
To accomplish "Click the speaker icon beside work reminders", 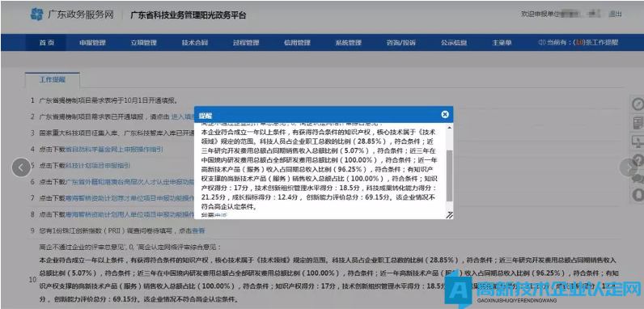I will pyautogui.click(x=541, y=43).
